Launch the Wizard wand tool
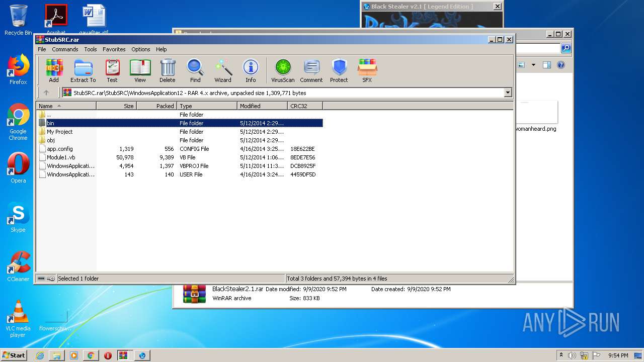The image size is (644, 362). pyautogui.click(x=223, y=71)
